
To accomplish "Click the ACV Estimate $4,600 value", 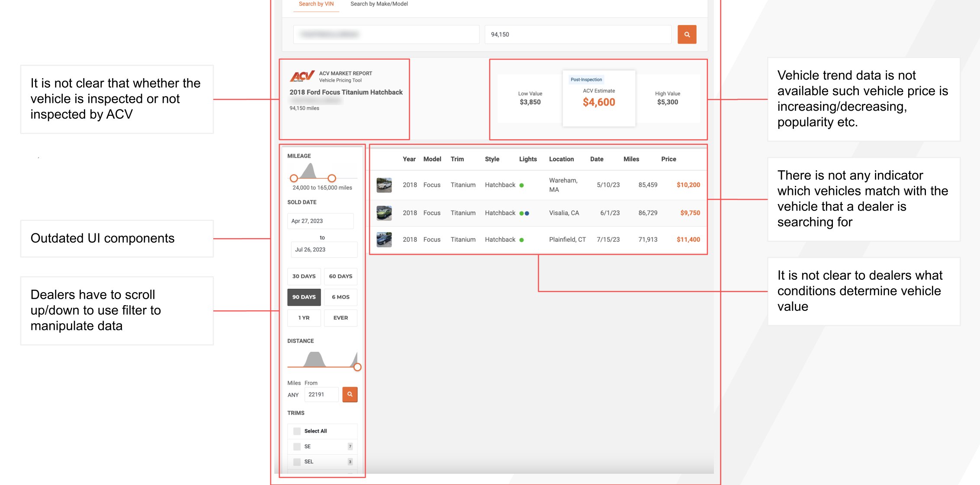I will click(599, 102).
